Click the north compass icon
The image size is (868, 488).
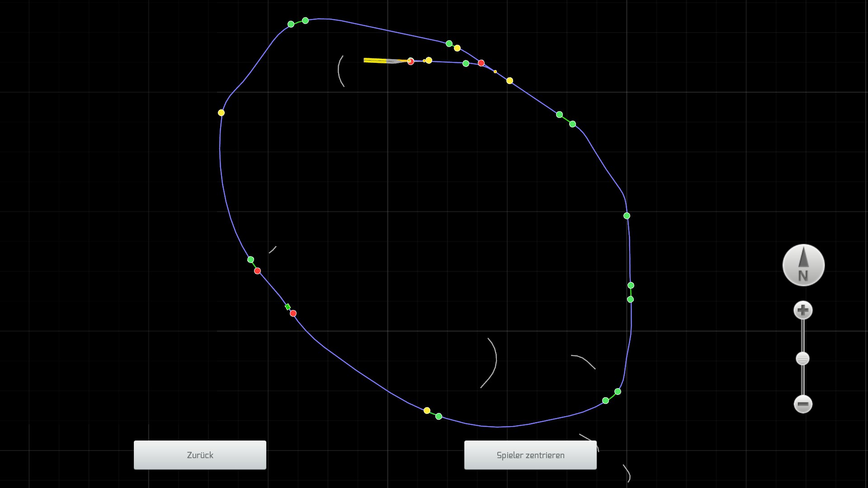click(803, 265)
